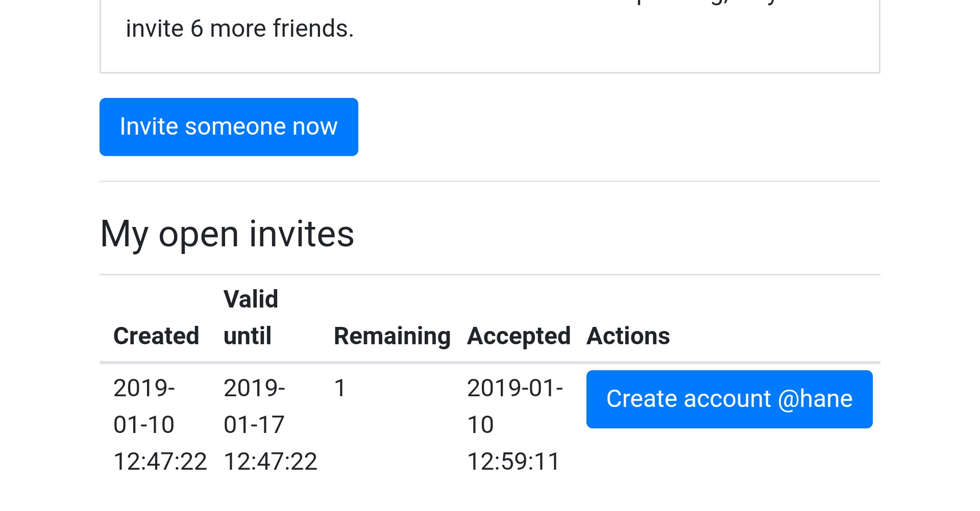
Task: Select valid until 2019-01-17 12:47:22 cell
Action: pos(271,425)
